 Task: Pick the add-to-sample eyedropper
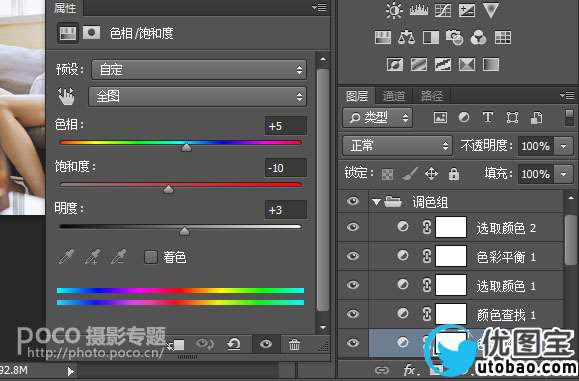[93, 257]
